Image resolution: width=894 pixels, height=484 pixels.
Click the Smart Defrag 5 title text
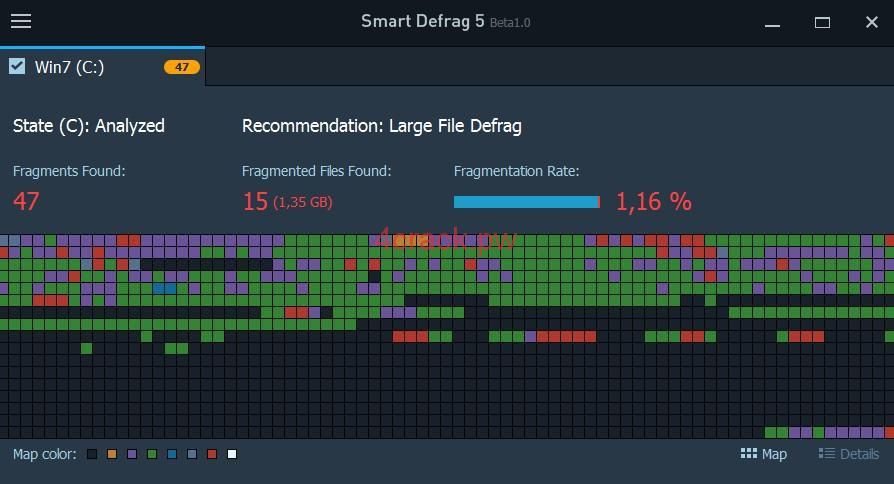(422, 21)
